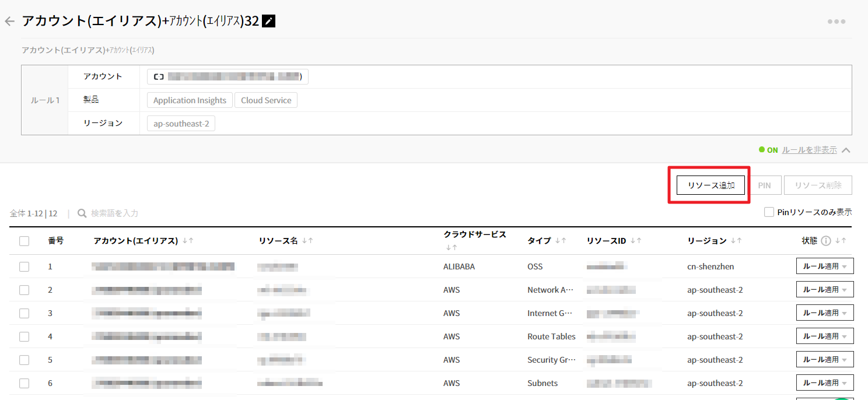
Task: Sort by アカウント(エイリアス) column arrows
Action: pyautogui.click(x=188, y=241)
